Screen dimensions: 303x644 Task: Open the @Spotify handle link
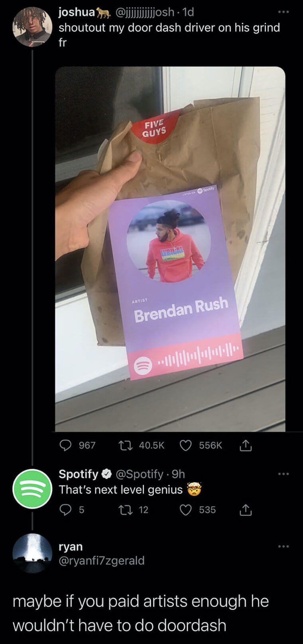[x=139, y=474]
